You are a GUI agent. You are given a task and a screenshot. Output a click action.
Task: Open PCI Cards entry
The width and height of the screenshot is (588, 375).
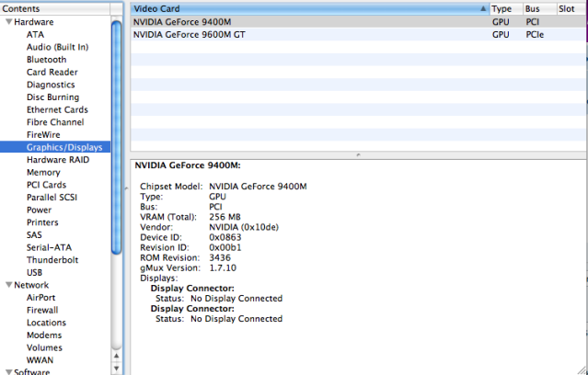coord(46,185)
